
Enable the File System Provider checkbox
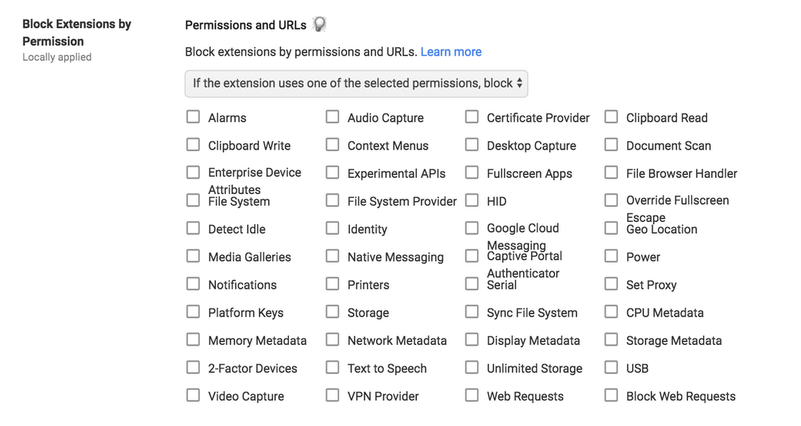[x=333, y=200]
